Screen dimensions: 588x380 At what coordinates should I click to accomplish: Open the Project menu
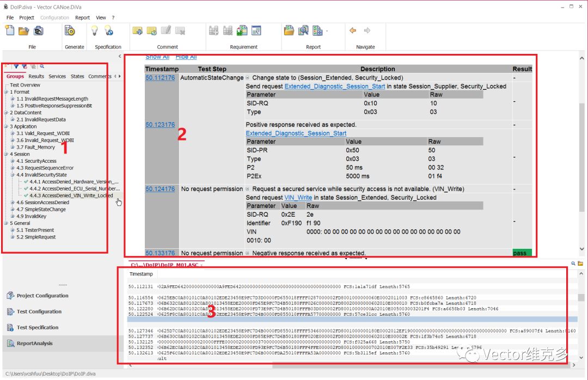[x=27, y=17]
